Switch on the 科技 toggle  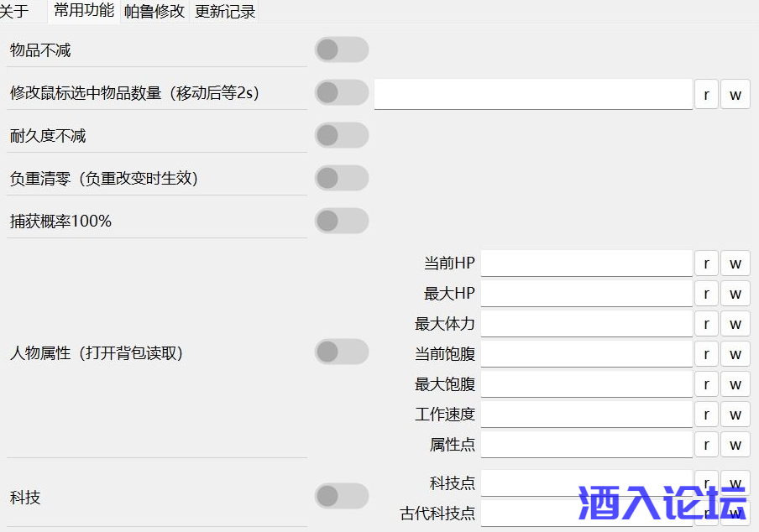[x=342, y=496]
